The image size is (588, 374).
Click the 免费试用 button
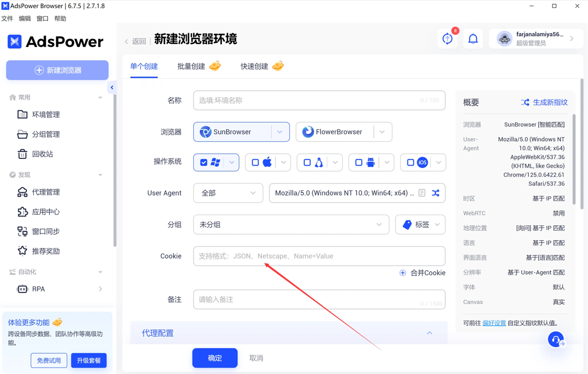(x=49, y=360)
